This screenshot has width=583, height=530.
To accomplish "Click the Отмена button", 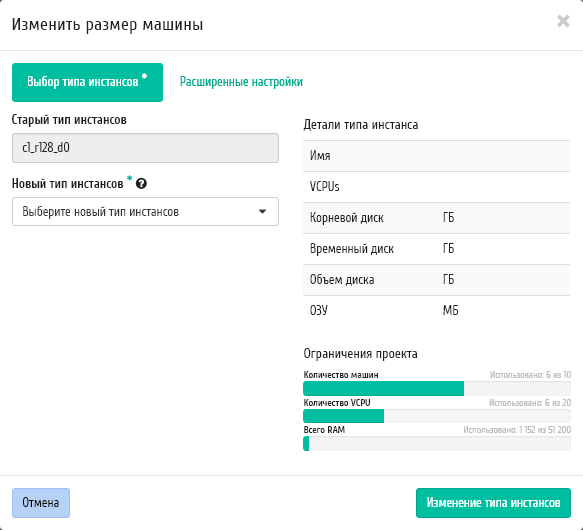I will [x=41, y=503].
